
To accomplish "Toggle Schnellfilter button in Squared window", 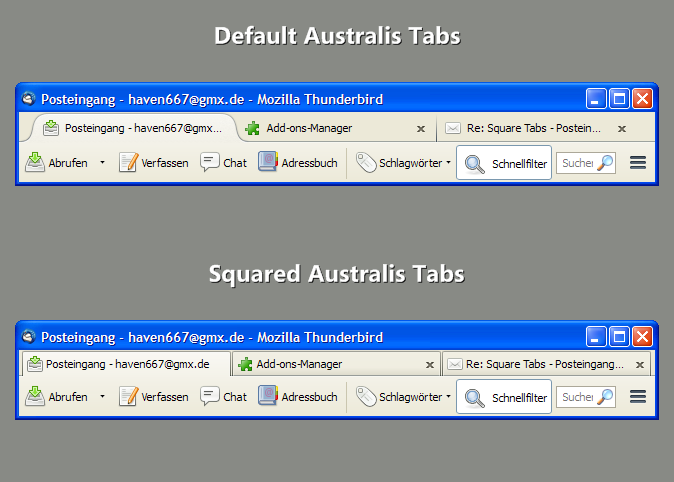I will click(504, 396).
